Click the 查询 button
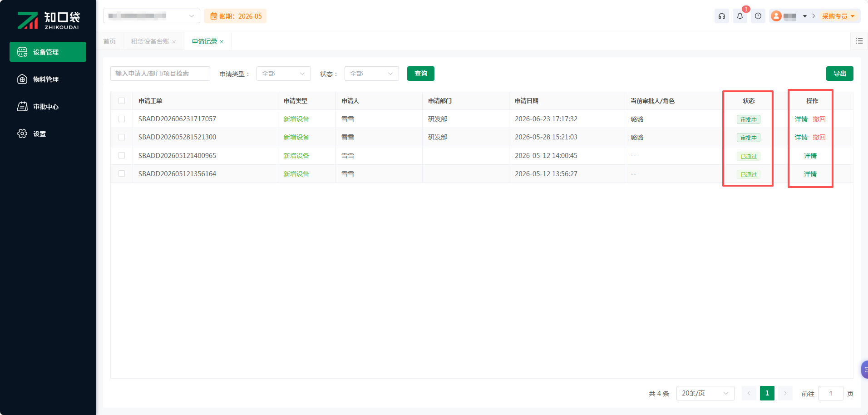This screenshot has height=415, width=868. pos(421,74)
